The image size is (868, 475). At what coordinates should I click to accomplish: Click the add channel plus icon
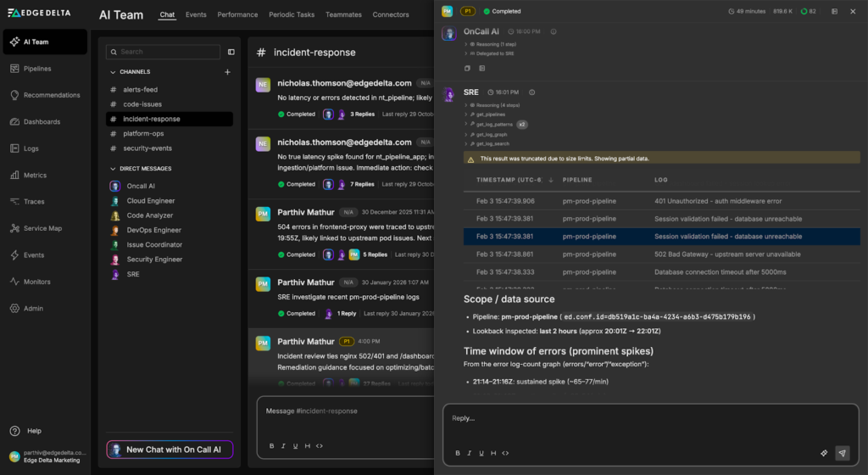227,72
